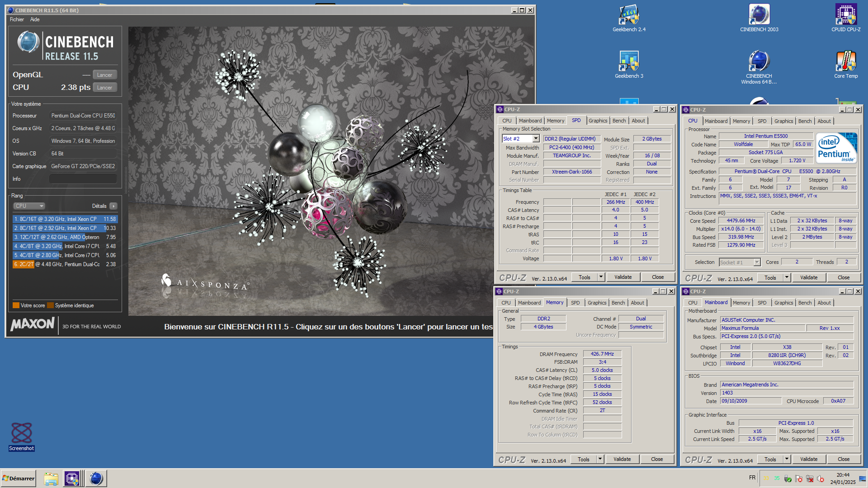This screenshot has height=488, width=868.
Task: Click CPU-Z title icon in Mainboard window
Action: [686, 291]
